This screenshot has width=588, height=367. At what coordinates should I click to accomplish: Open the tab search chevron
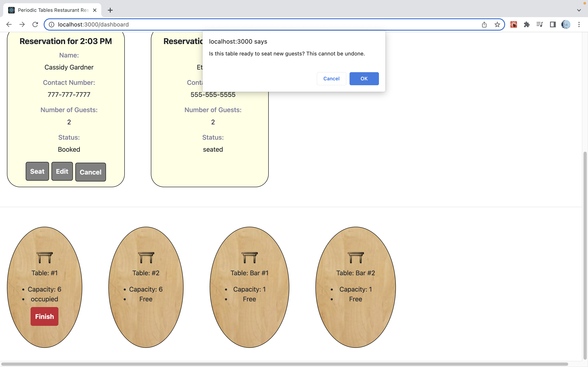point(579,10)
